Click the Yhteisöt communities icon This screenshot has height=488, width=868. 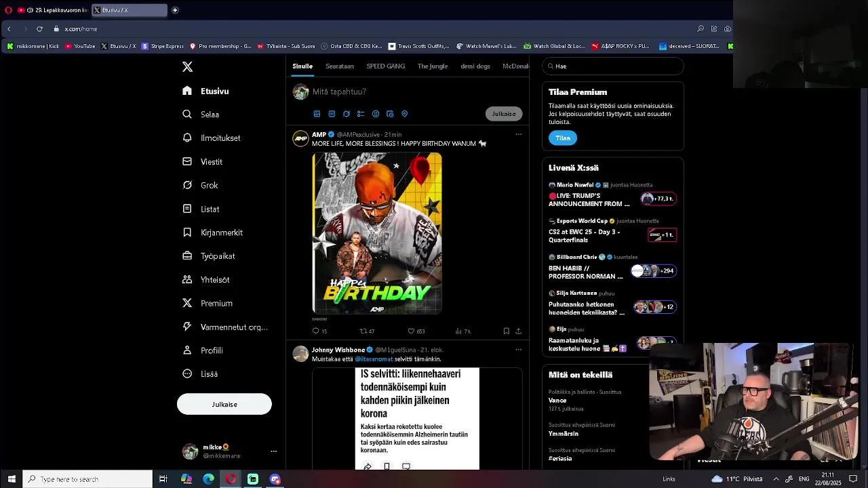point(187,279)
